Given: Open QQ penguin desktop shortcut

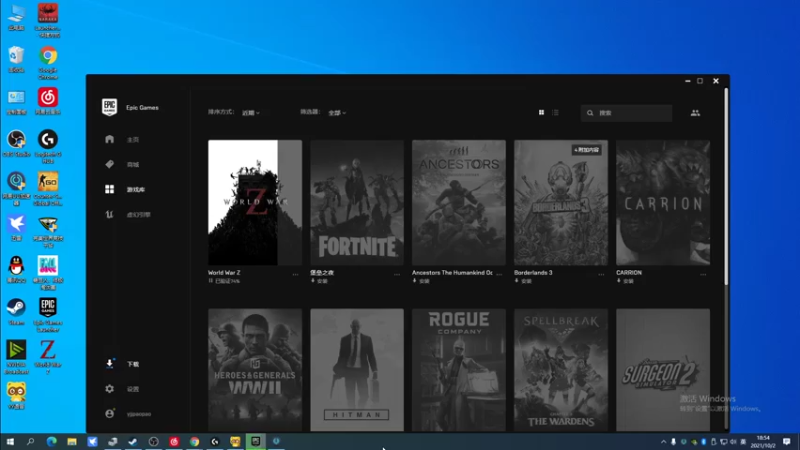Looking at the screenshot, I should click(x=16, y=269).
